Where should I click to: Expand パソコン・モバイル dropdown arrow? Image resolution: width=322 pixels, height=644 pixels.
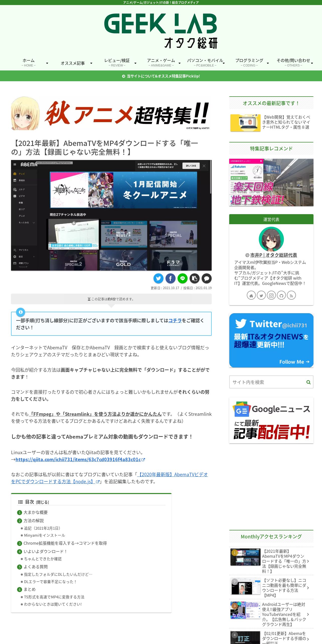223,63
